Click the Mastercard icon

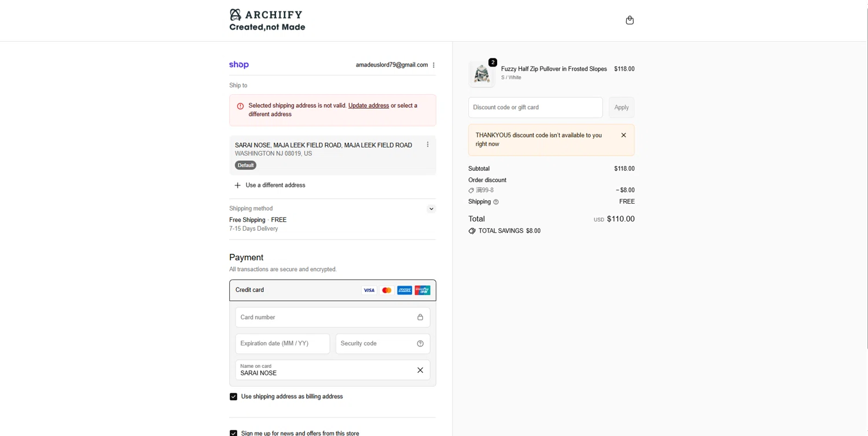click(x=387, y=290)
